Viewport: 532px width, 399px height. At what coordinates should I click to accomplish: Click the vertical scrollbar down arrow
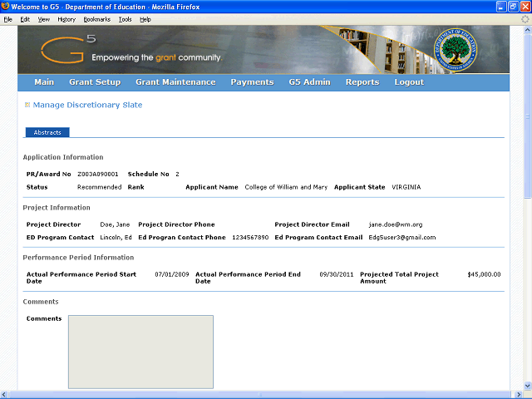point(527,386)
